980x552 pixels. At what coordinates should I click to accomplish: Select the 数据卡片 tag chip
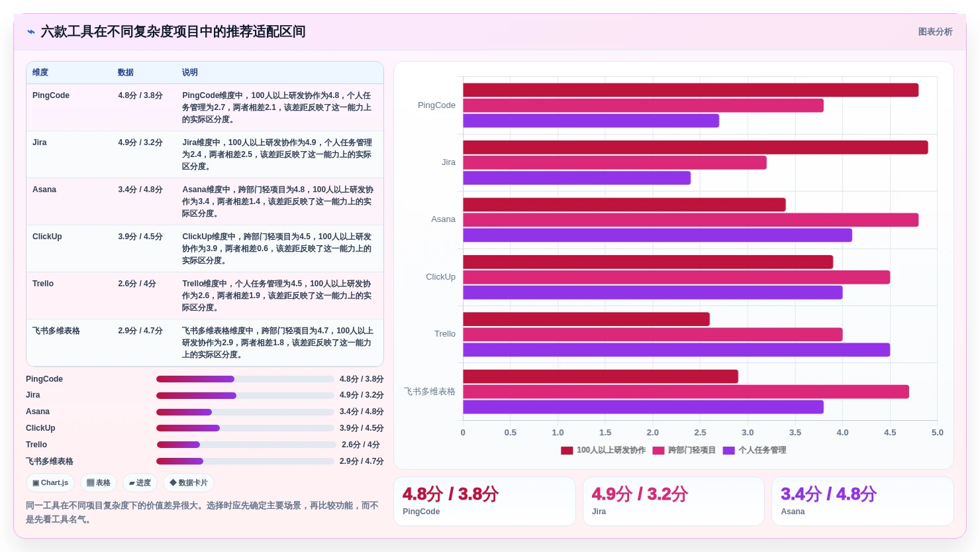189,483
